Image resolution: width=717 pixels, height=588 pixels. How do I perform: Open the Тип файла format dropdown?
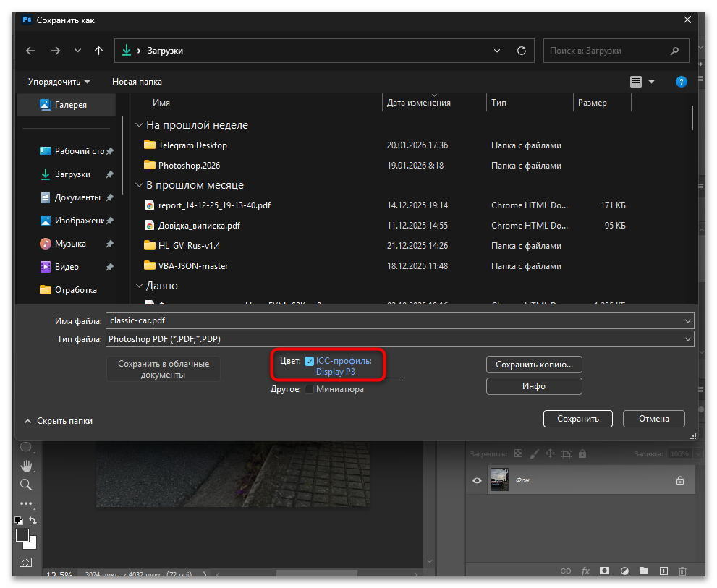tap(399, 338)
